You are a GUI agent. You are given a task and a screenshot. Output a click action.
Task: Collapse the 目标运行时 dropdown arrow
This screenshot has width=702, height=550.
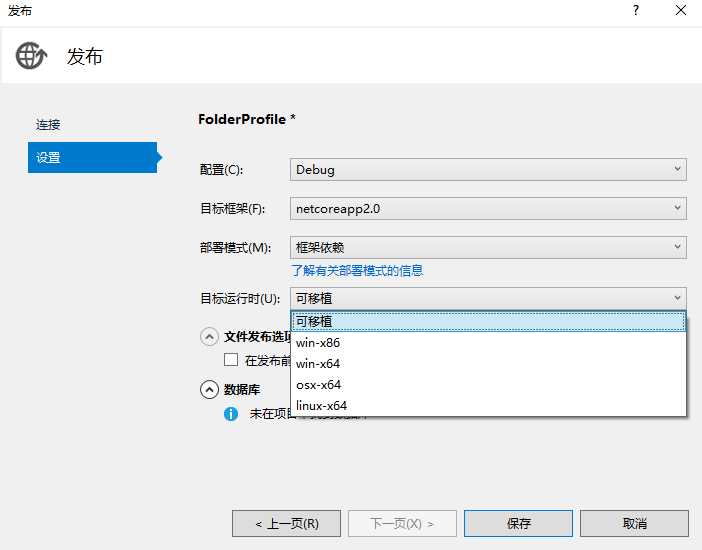pos(677,298)
